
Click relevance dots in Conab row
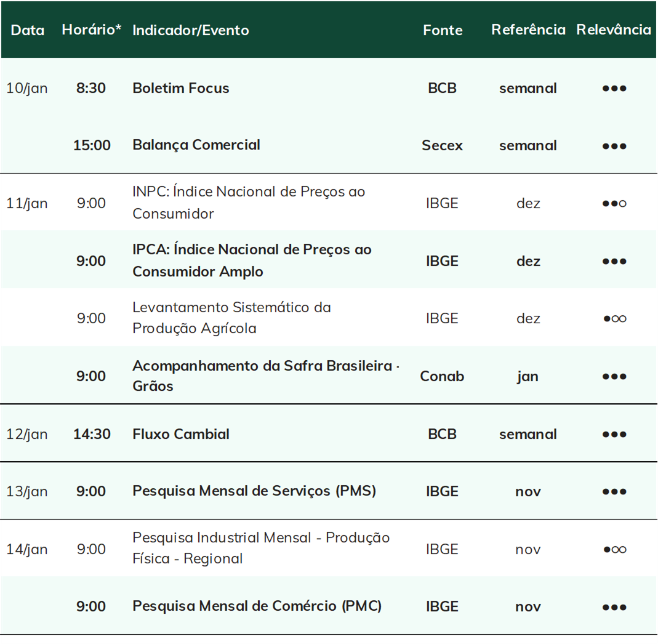[614, 377]
